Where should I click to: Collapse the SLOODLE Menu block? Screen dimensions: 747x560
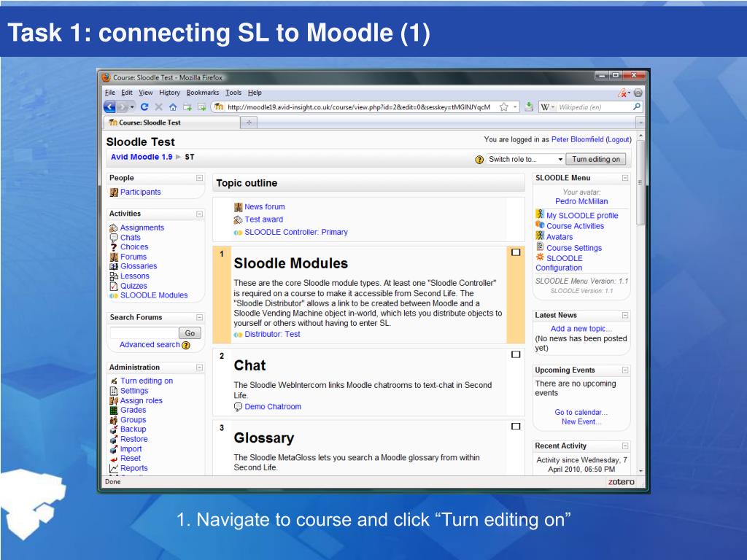point(625,178)
